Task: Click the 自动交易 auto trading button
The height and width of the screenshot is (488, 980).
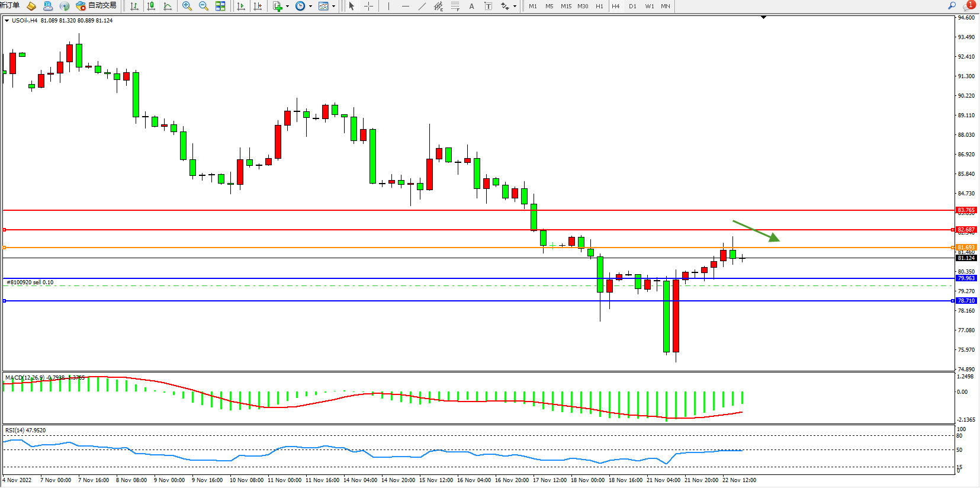Action: click(x=97, y=5)
